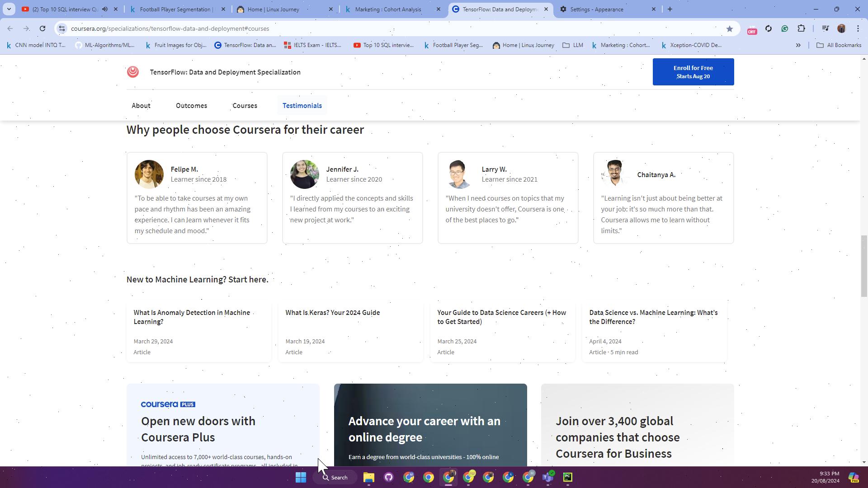Go to the Courses section

click(245, 106)
